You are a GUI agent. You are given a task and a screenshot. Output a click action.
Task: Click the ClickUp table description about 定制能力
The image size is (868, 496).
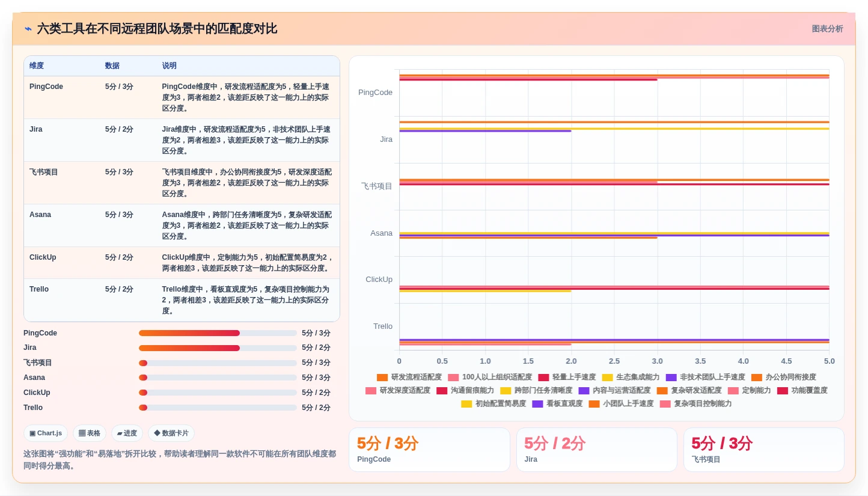(248, 263)
